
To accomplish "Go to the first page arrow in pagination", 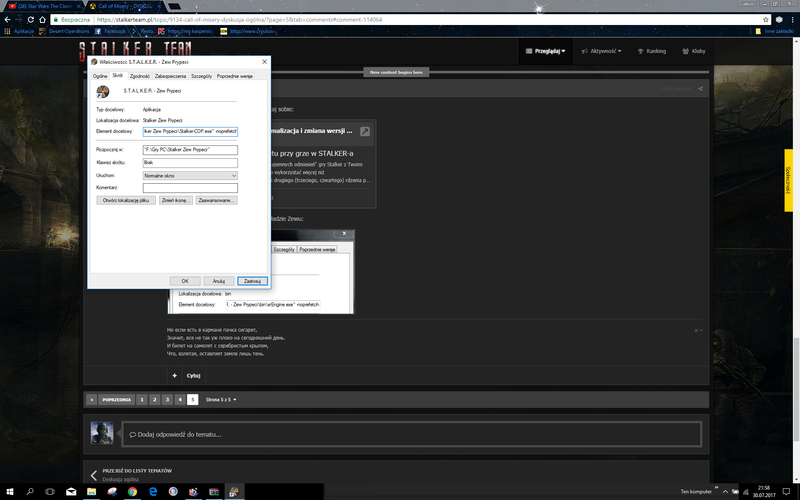I will [91, 399].
